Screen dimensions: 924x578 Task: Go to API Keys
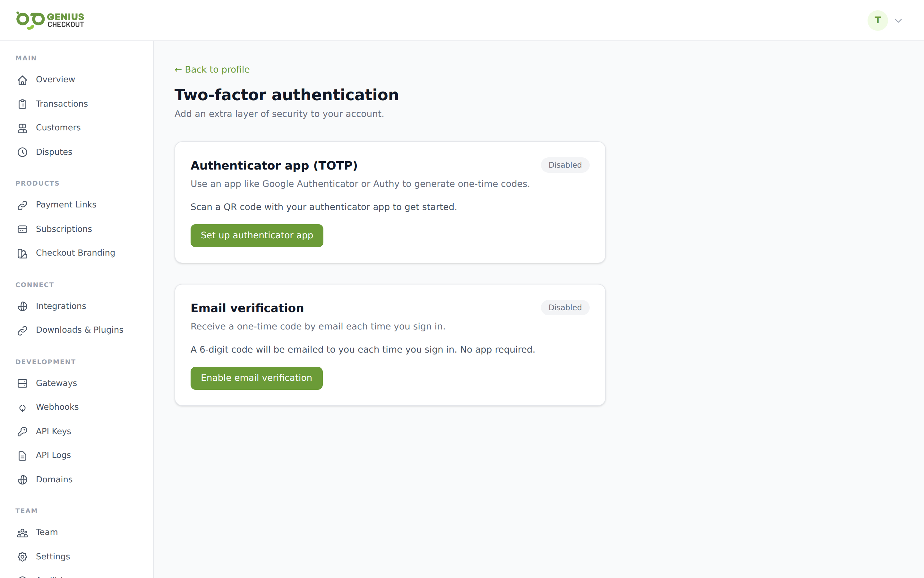(54, 431)
